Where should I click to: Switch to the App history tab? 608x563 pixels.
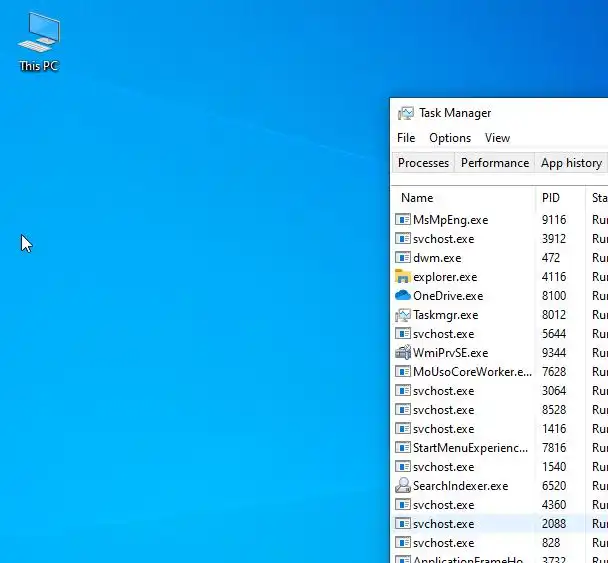[571, 163]
